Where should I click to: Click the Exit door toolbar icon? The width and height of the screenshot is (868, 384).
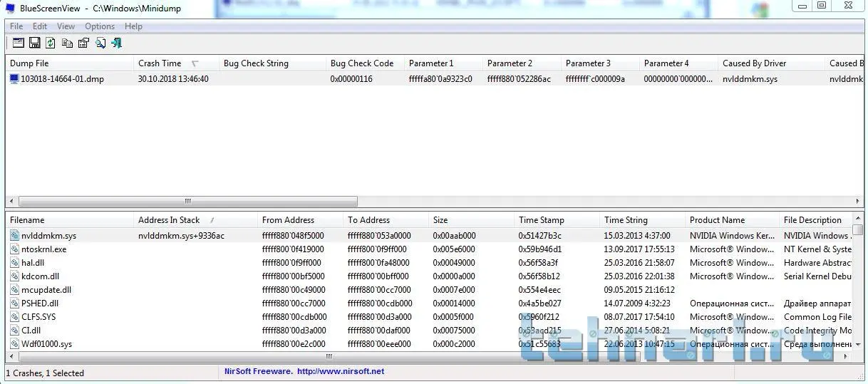click(x=116, y=43)
